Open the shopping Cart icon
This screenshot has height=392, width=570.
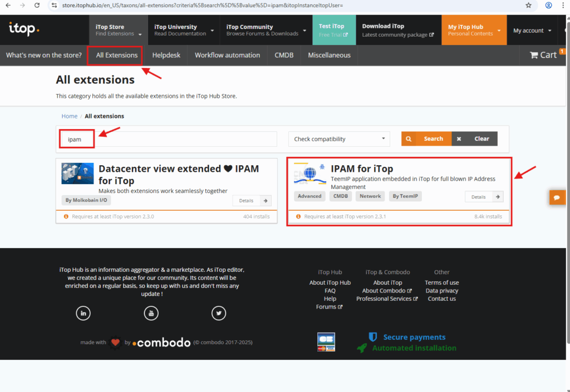(x=543, y=54)
